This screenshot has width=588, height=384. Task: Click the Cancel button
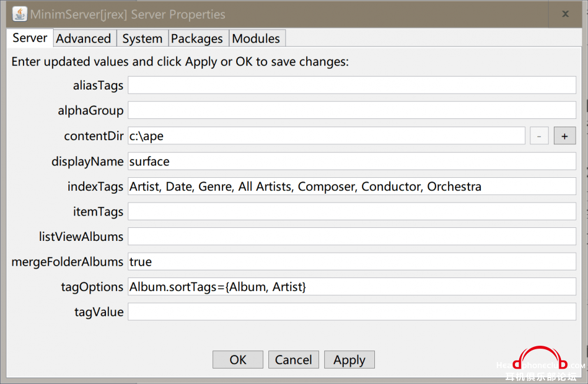tap(294, 360)
